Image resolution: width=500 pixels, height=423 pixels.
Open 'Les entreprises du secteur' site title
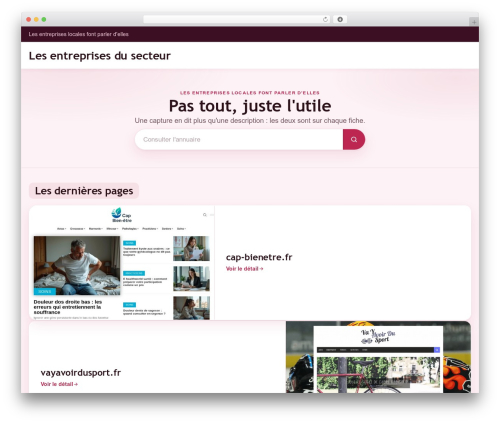pyautogui.click(x=100, y=56)
